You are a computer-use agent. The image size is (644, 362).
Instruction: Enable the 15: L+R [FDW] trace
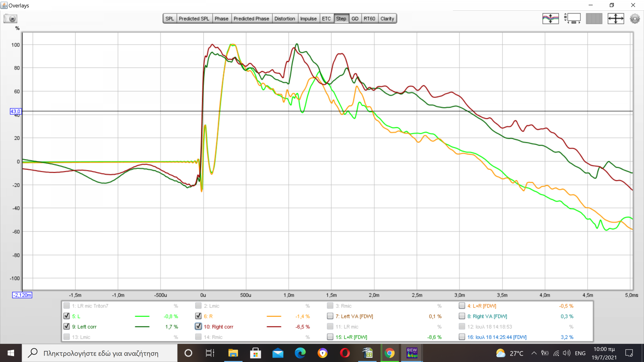tap(330, 337)
